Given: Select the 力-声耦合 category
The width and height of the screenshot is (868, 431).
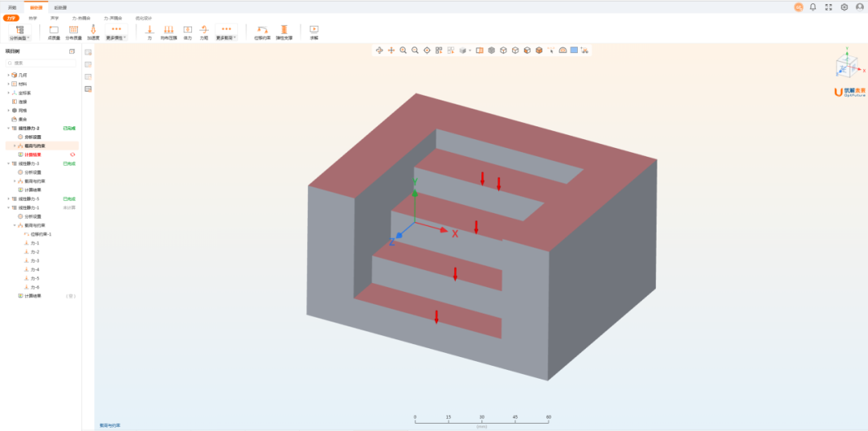Looking at the screenshot, I should coord(113,18).
